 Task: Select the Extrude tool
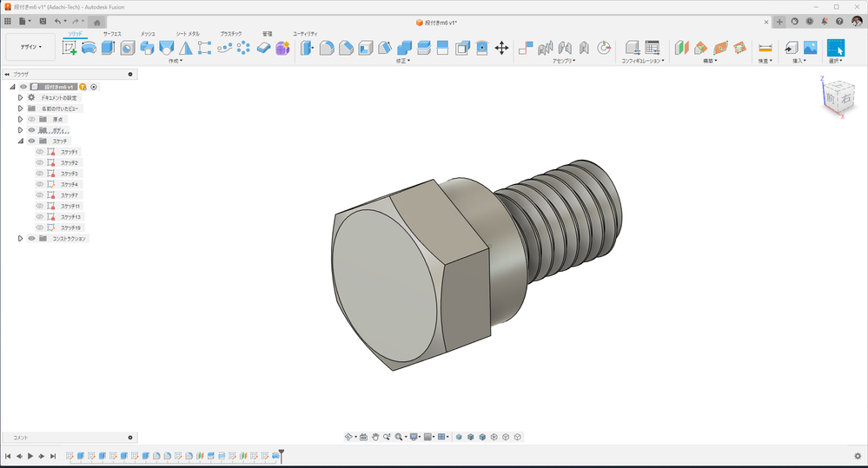click(x=108, y=48)
